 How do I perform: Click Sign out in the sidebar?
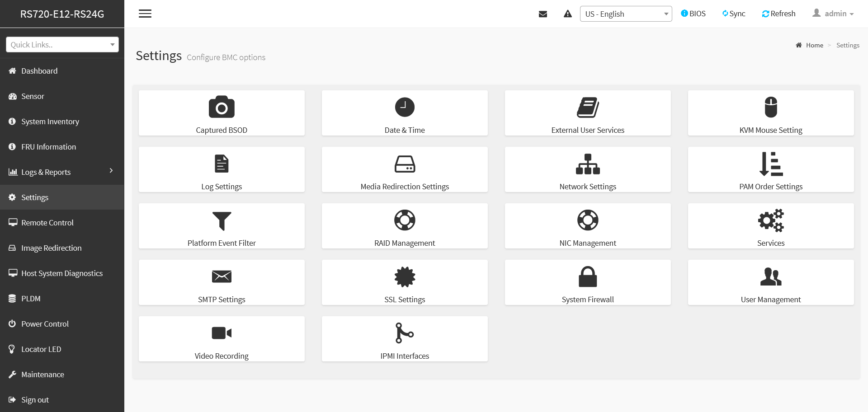tap(62, 400)
